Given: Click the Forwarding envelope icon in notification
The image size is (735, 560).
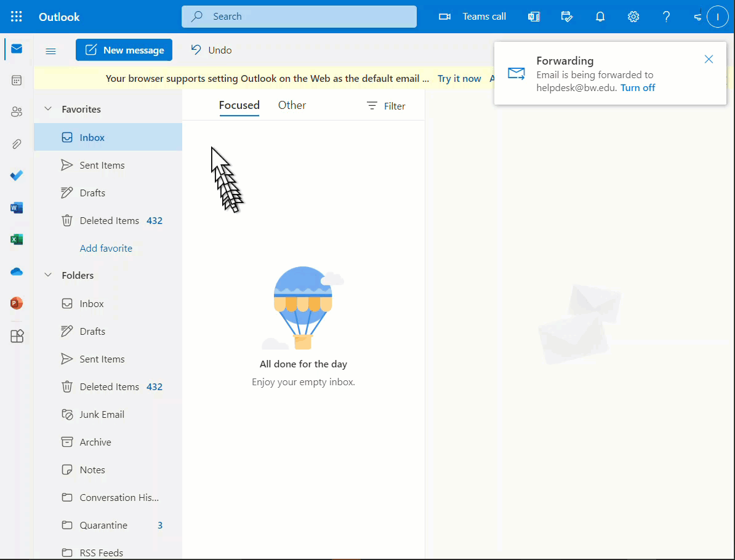Looking at the screenshot, I should (x=516, y=74).
